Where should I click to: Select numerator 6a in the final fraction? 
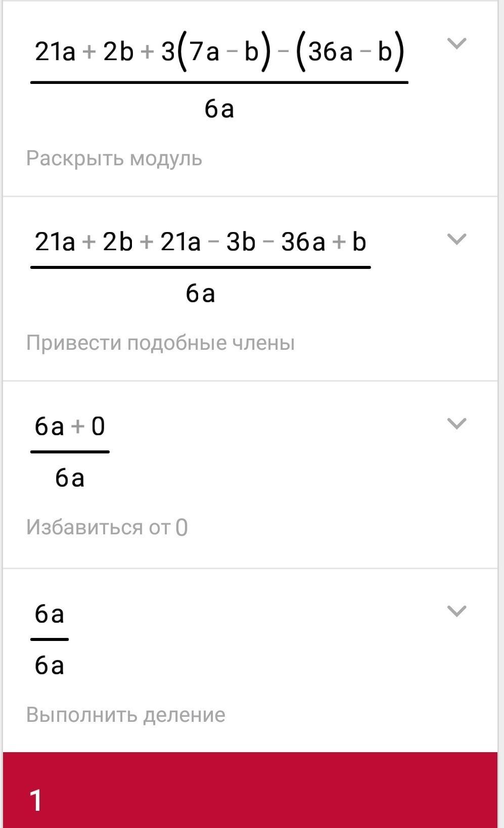49,614
